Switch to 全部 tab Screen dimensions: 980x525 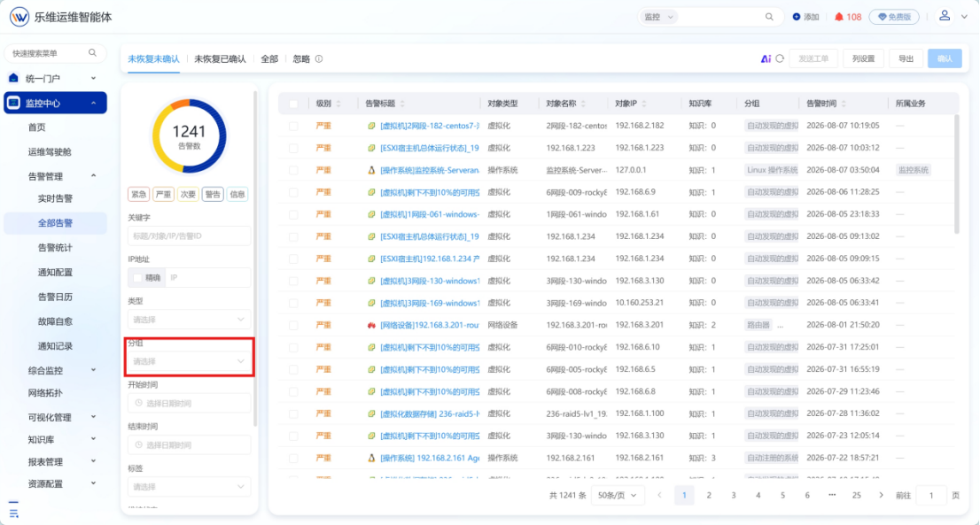point(269,58)
